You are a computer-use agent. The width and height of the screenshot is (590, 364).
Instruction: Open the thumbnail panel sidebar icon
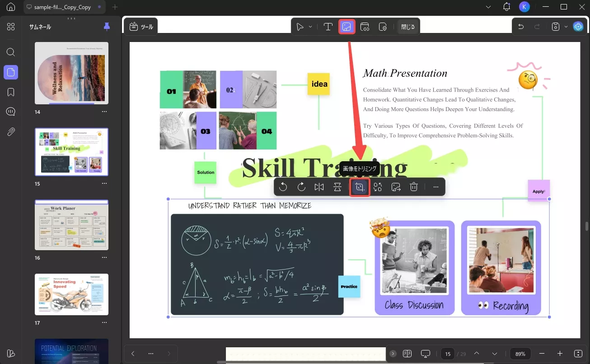tap(11, 72)
